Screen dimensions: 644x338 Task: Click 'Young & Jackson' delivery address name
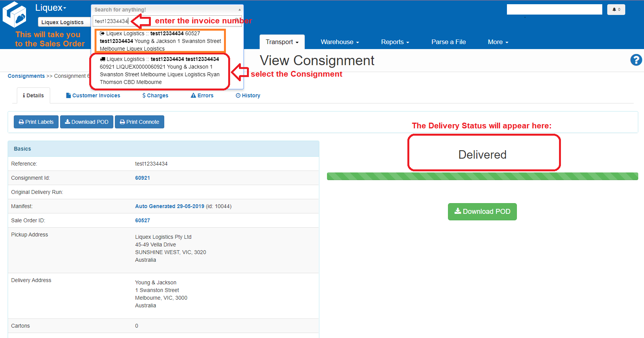(x=156, y=282)
